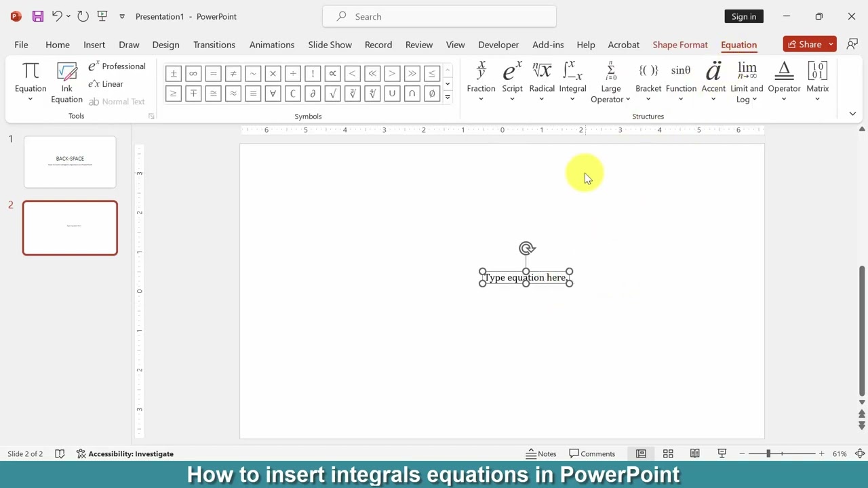Insert the partial differential symbol

click(313, 94)
